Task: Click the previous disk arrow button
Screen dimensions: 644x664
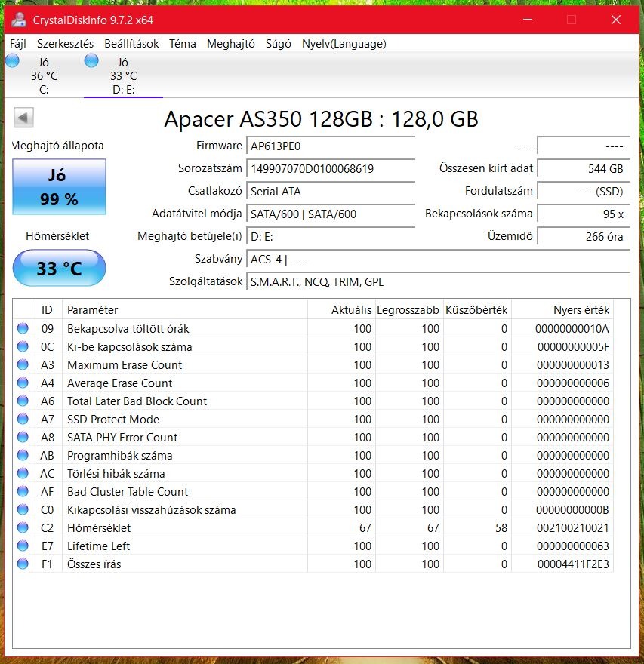Action: point(23,117)
